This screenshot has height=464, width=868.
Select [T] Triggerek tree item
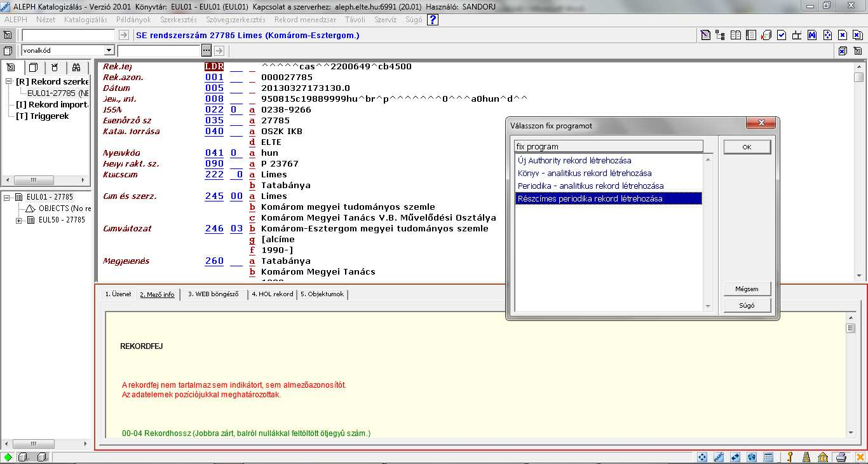[x=43, y=116]
